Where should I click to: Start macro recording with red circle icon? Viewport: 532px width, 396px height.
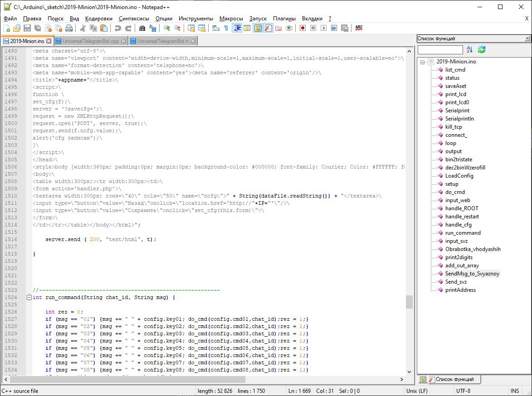(x=303, y=28)
